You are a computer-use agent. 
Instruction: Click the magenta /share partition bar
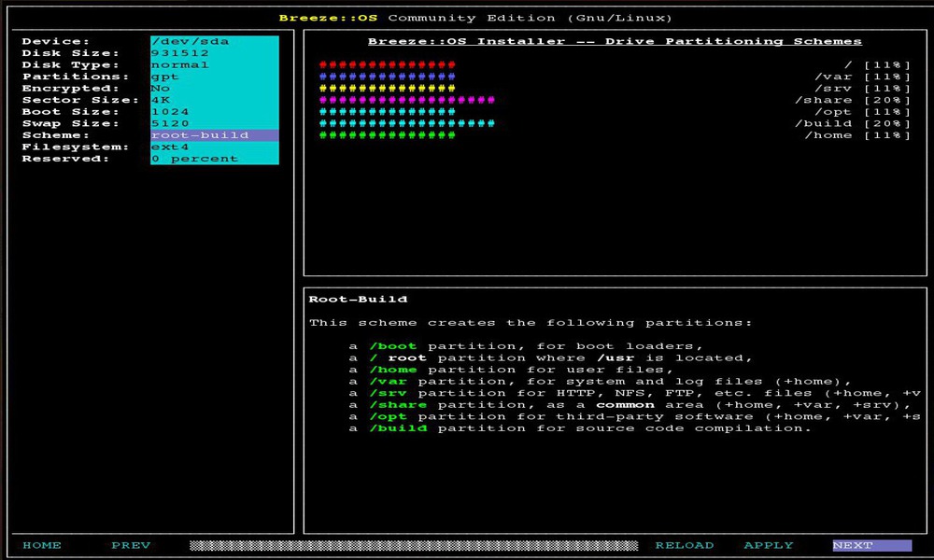[406, 100]
